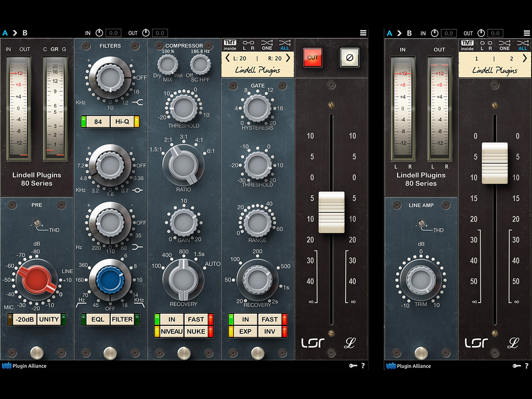Click the help question mark beside the CUT fader plugin

coord(363,366)
